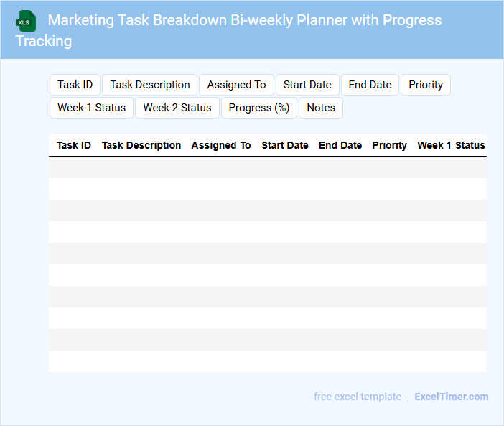Click the Week 1 Status tag
504x426 pixels.
[91, 108]
